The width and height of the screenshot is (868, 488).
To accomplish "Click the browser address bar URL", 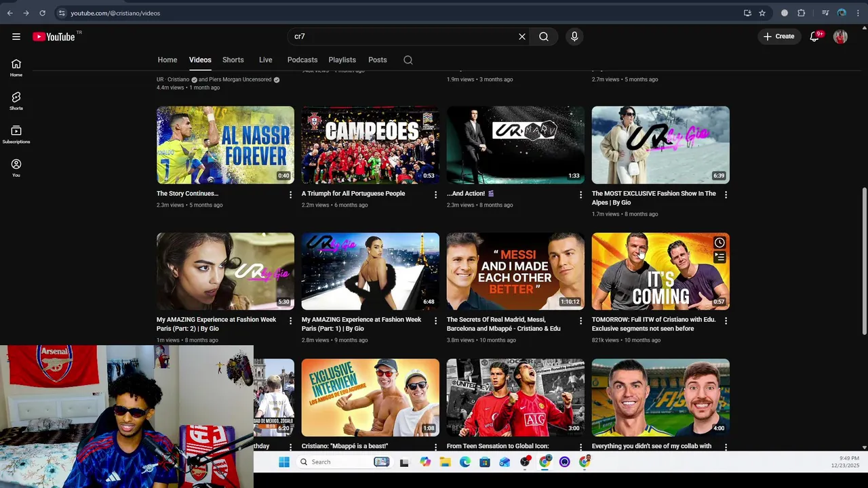I will [115, 13].
